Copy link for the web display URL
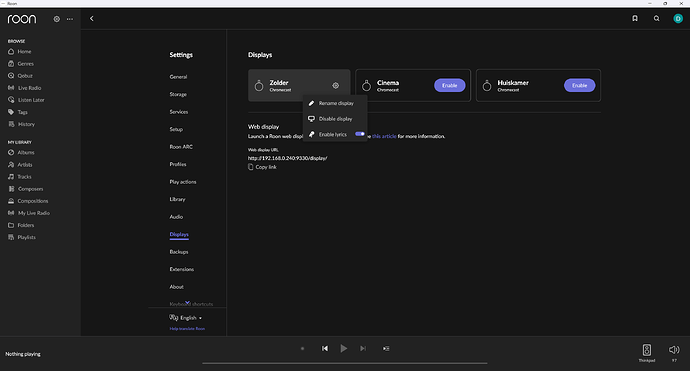The image size is (690, 371). pos(262,167)
